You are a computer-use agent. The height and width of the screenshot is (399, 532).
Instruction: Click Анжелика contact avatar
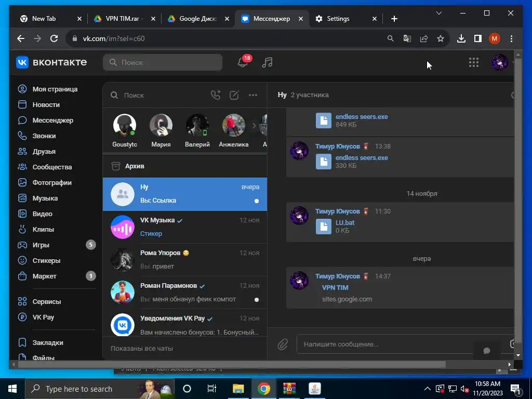234,125
